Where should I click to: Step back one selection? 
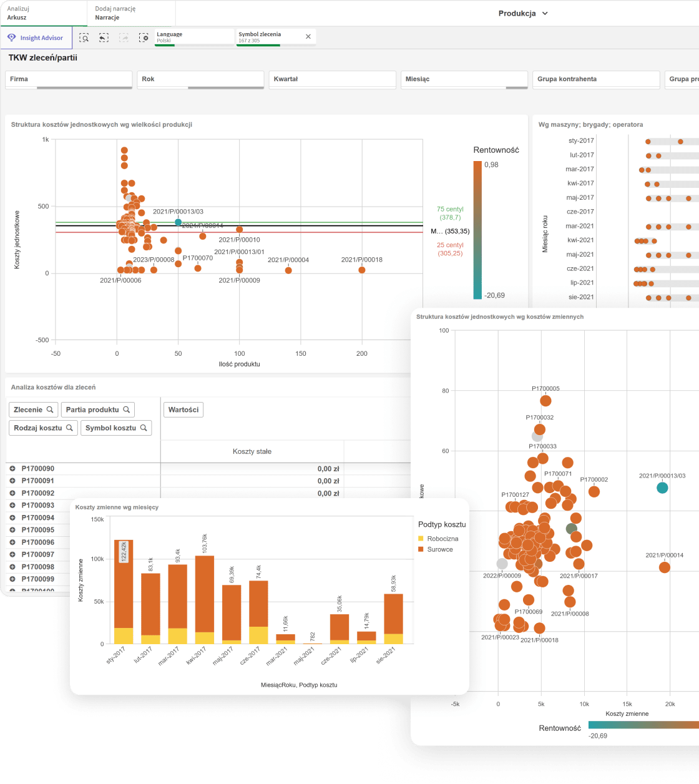[x=104, y=37]
